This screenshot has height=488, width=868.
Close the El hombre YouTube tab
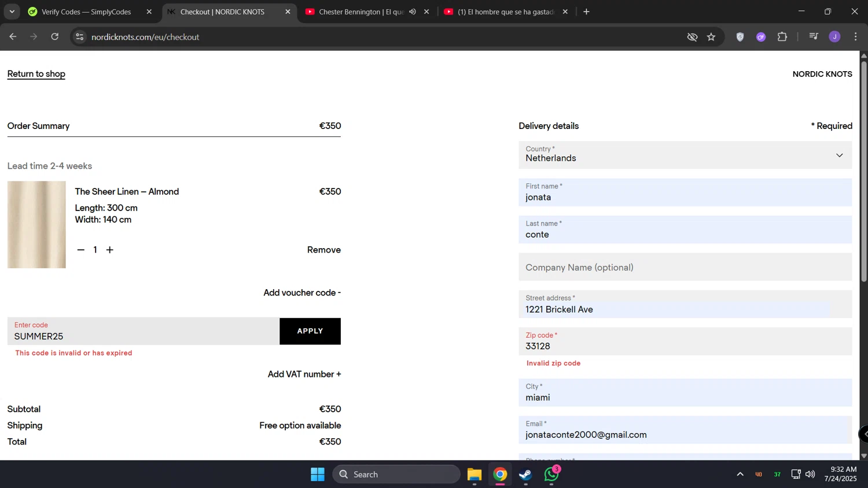click(565, 12)
